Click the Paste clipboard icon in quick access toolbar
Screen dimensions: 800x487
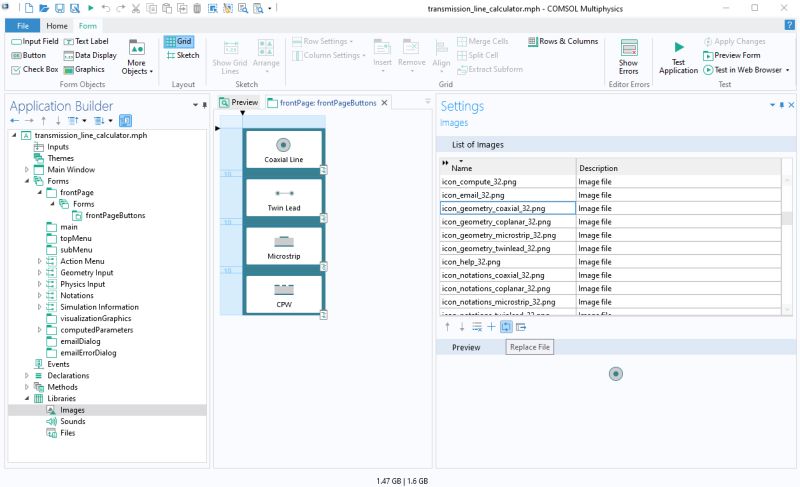click(x=167, y=8)
